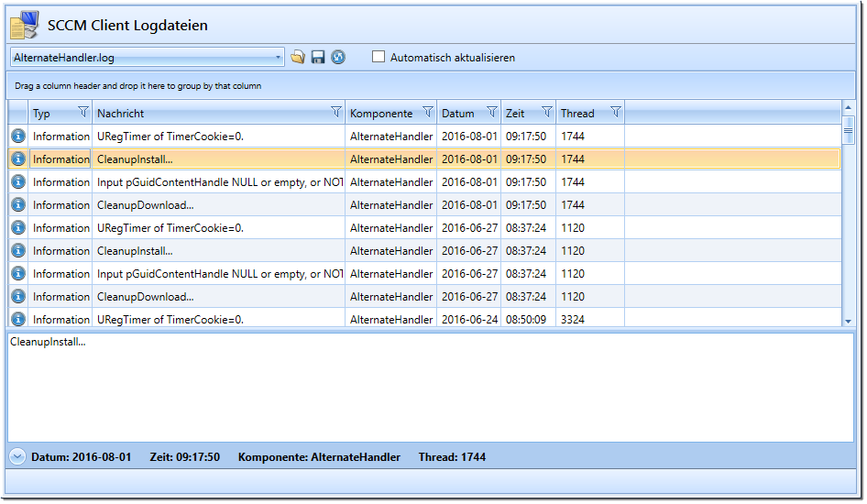
Task: Open filter for the Typ column
Action: [82, 112]
